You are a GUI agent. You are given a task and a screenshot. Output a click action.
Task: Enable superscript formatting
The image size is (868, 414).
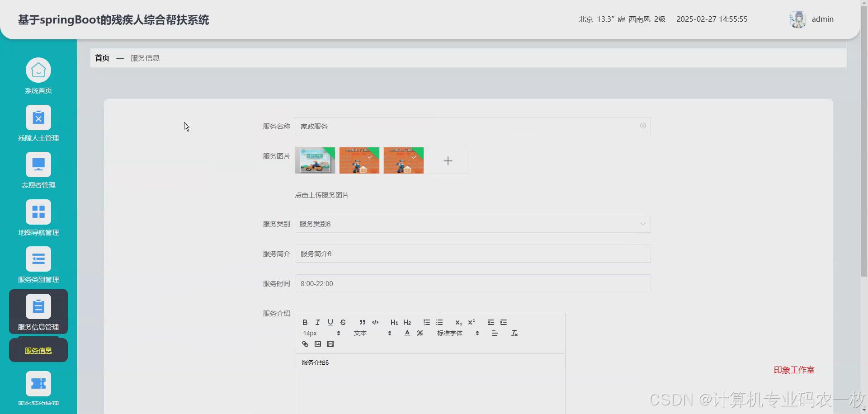pos(472,322)
